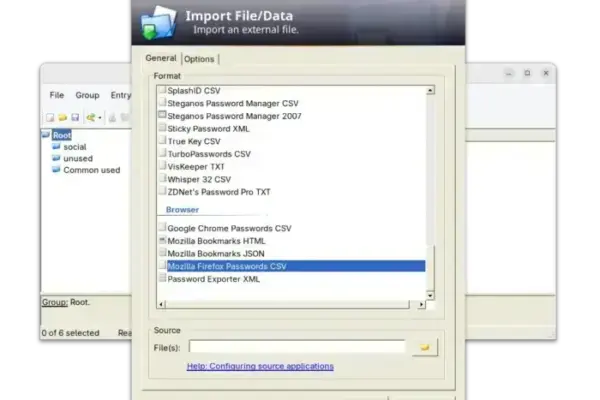Click horizontal scrollbar right arrow
This screenshot has height=400, width=600.
(x=421, y=304)
